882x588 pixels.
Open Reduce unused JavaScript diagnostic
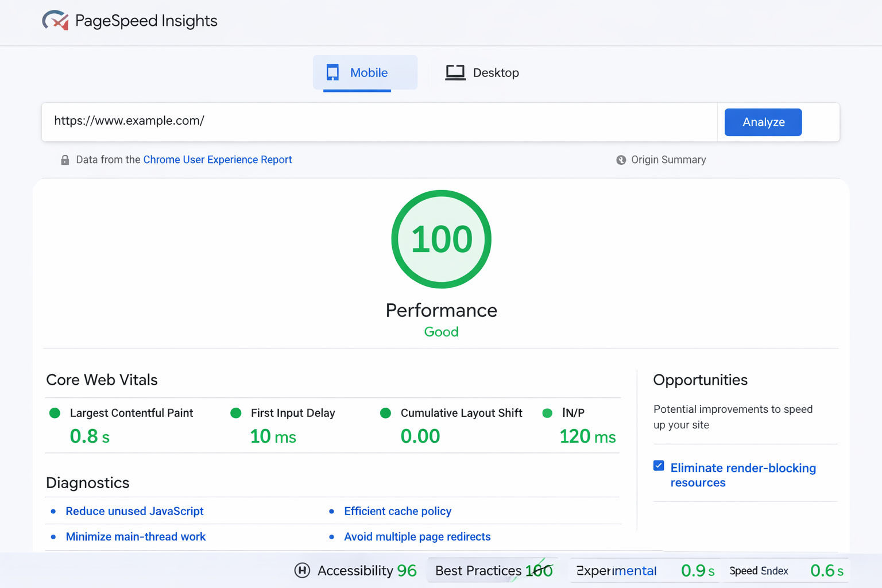coord(134,511)
